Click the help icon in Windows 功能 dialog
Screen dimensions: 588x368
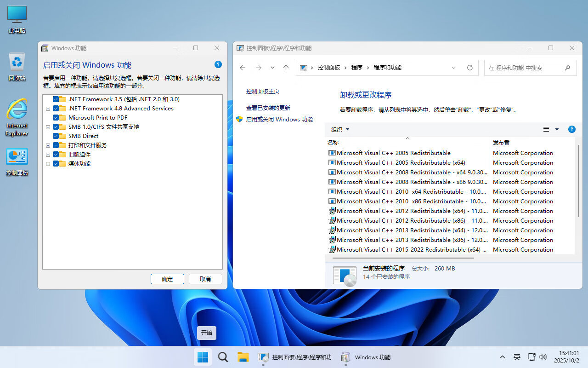(x=218, y=64)
